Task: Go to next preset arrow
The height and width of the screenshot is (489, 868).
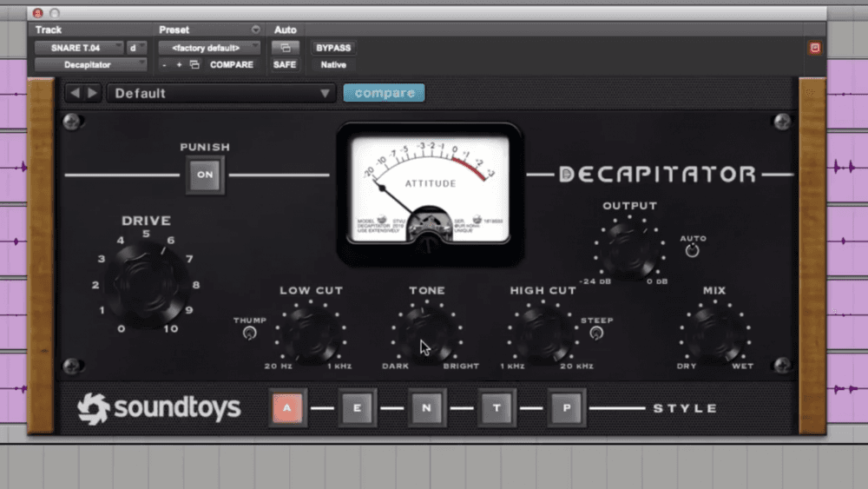Action: click(x=93, y=93)
